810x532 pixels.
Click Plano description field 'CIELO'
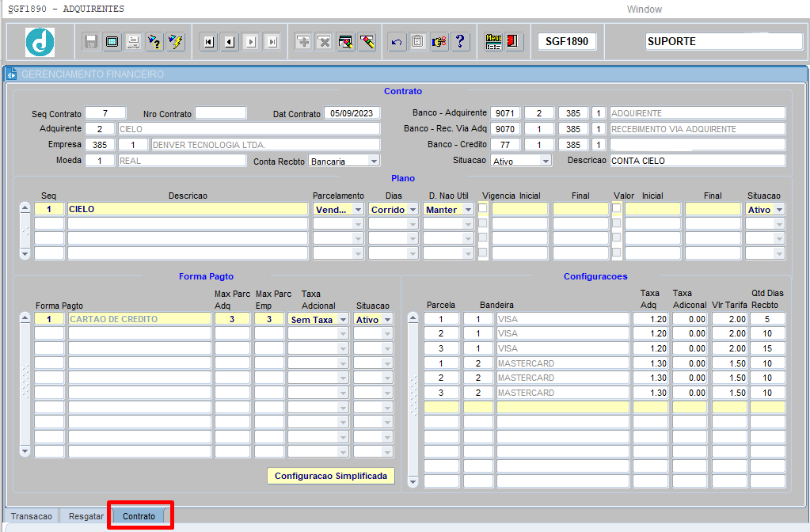[x=188, y=209]
